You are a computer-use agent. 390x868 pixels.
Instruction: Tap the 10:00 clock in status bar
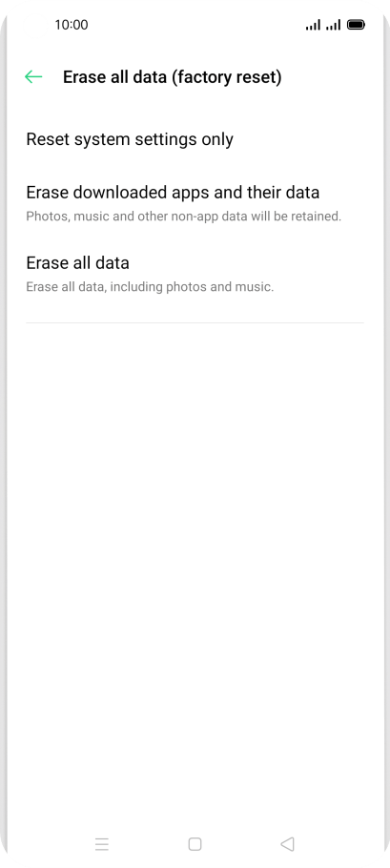(x=72, y=25)
